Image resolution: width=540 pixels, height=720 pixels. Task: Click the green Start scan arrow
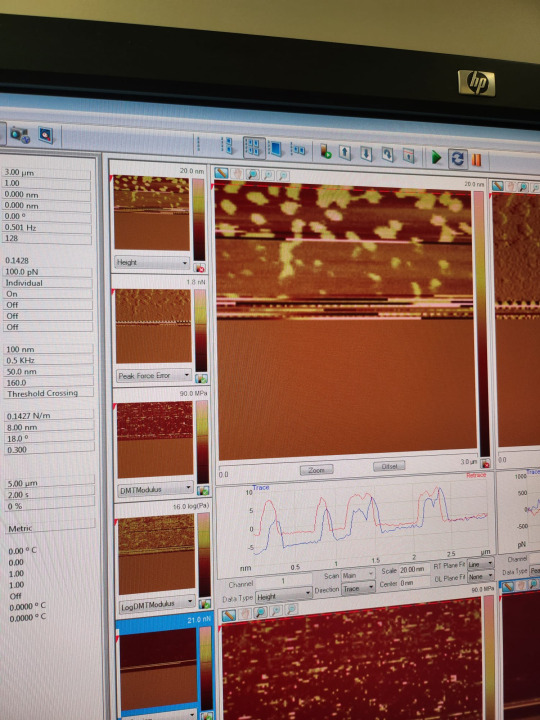436,158
